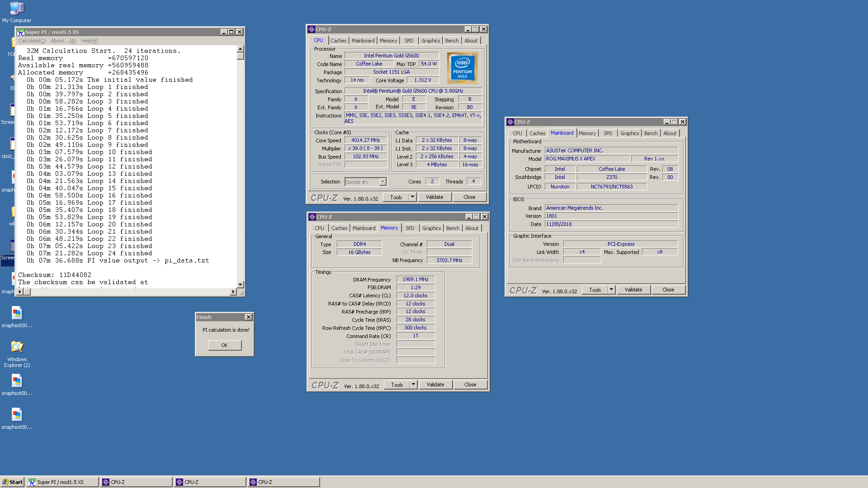Click the Super PI title bar icon
Screen dimensions: 868x488
click(20, 32)
